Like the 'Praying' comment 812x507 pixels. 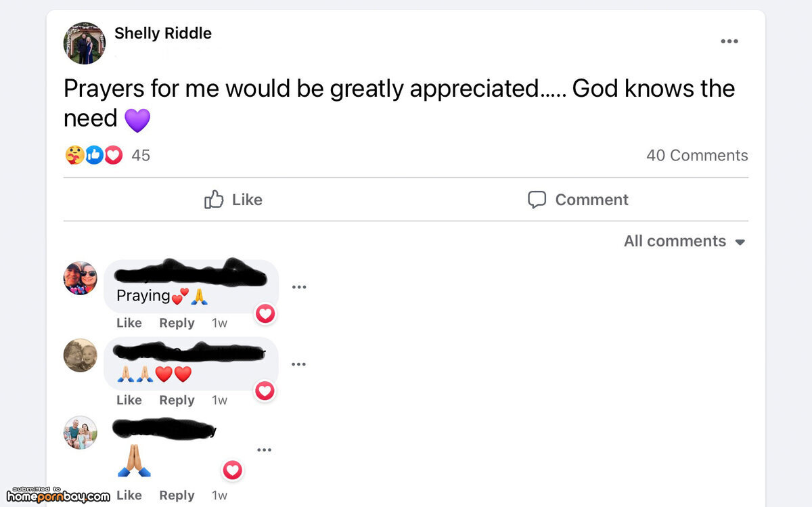coord(129,323)
